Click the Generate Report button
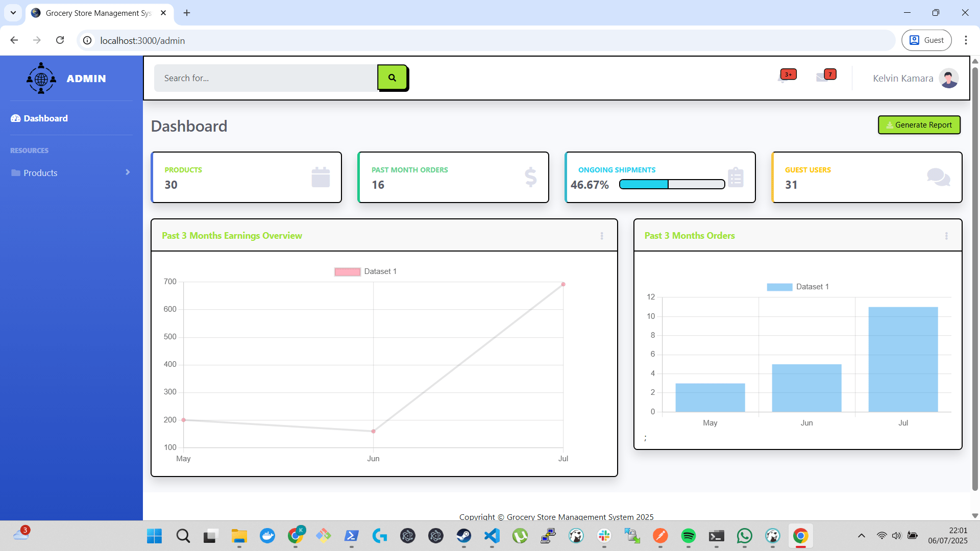Viewport: 980px width, 551px height. pyautogui.click(x=919, y=125)
